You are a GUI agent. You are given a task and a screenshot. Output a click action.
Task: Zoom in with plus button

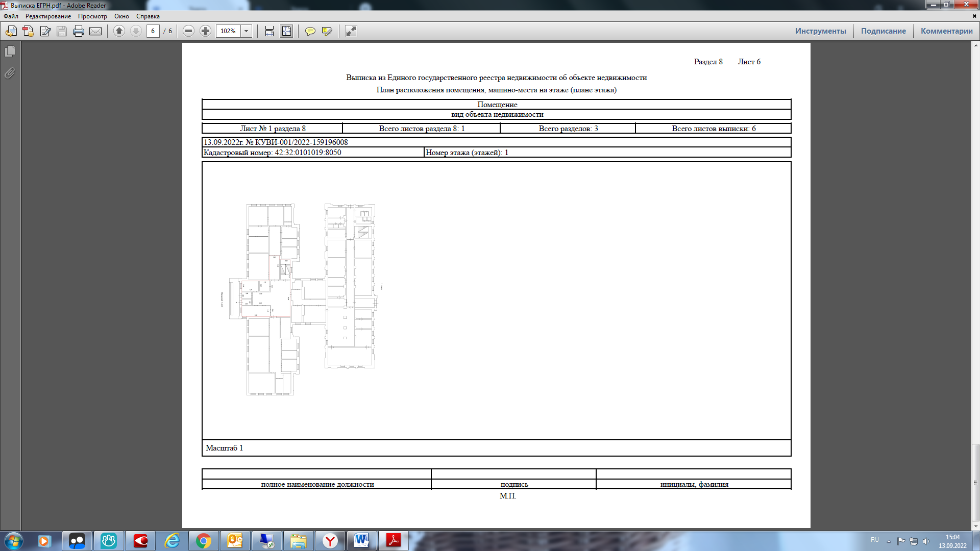[205, 31]
